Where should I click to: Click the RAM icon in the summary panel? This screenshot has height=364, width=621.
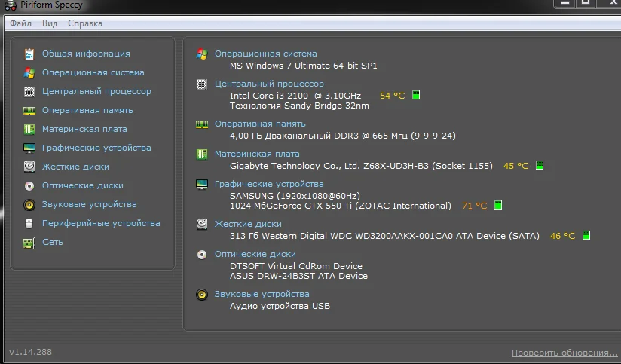pyautogui.click(x=202, y=124)
